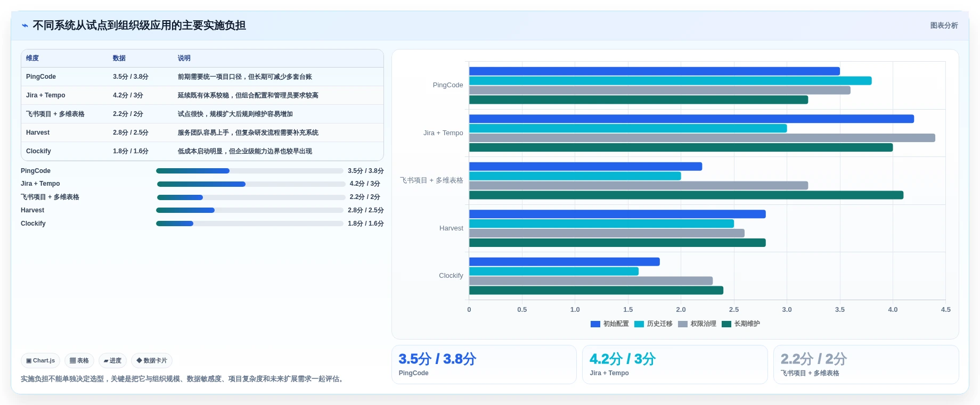
Task: Click the PingCode blue 初始配置 chart bar
Action: tap(655, 71)
